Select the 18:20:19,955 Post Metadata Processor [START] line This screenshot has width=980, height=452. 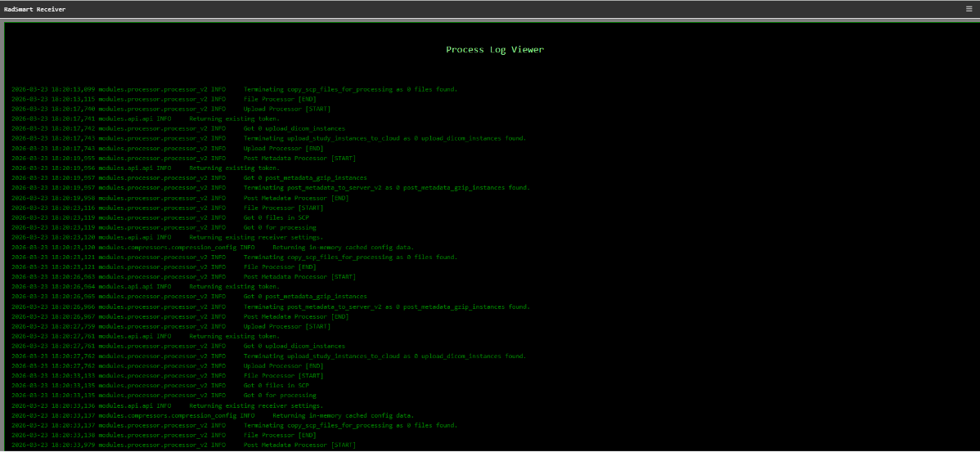pos(184,158)
